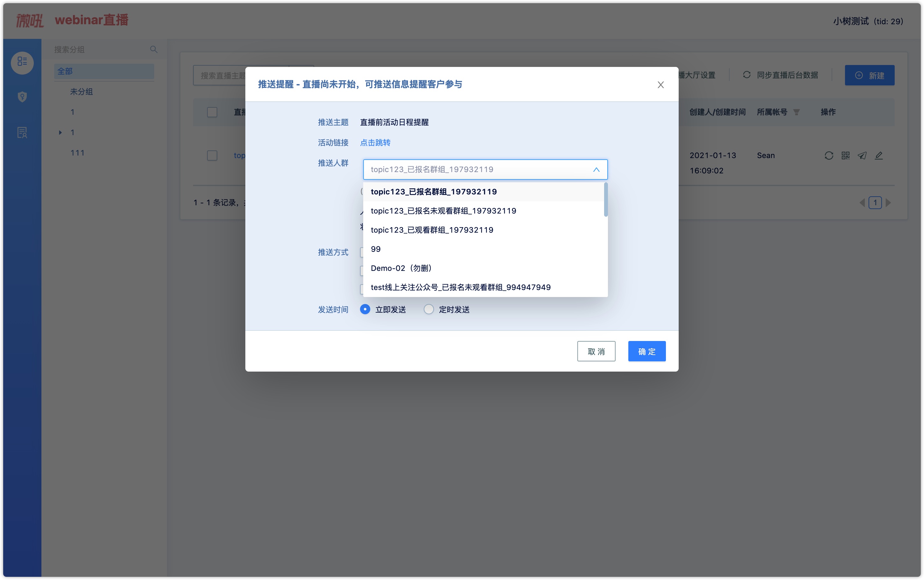Close the push reminder dialog
Image resolution: width=924 pixels, height=580 pixels.
click(660, 85)
